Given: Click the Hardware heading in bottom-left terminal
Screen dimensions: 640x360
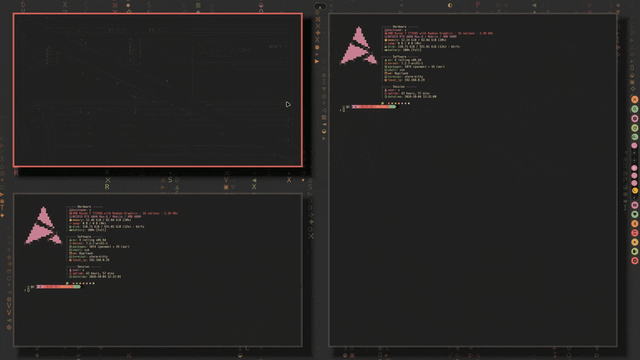Looking at the screenshot, I should tap(84, 207).
